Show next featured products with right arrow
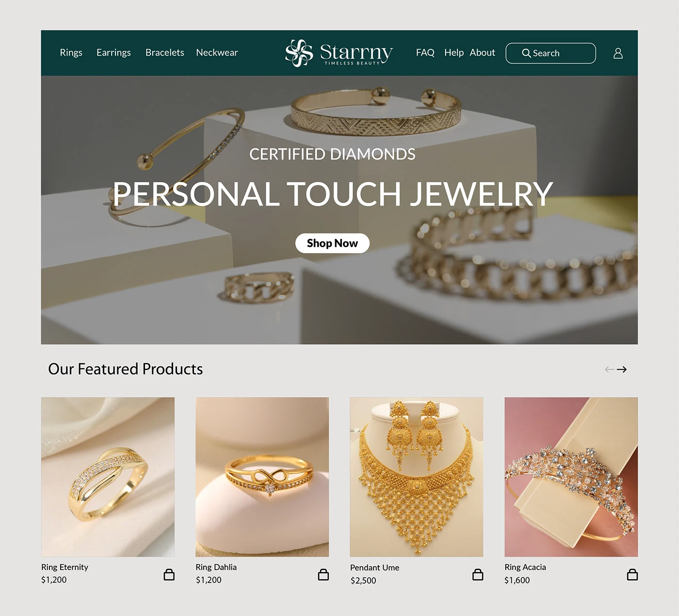Image resolution: width=679 pixels, height=616 pixels. [x=622, y=369]
